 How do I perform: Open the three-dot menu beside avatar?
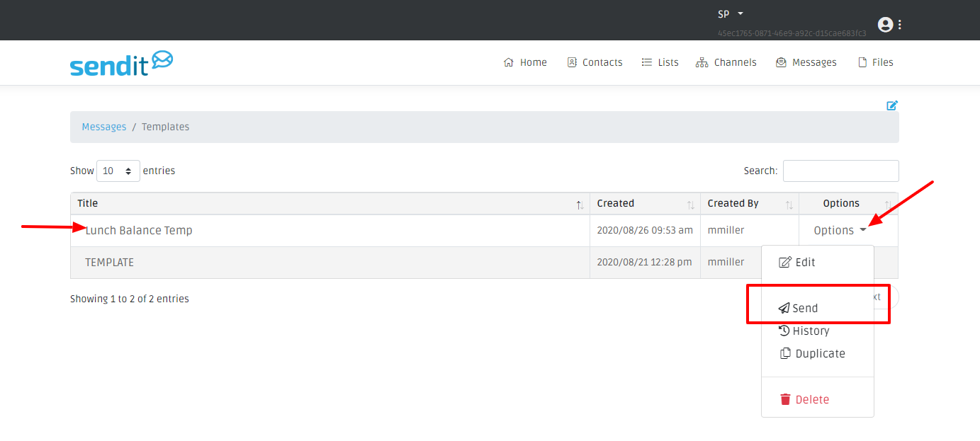point(900,25)
